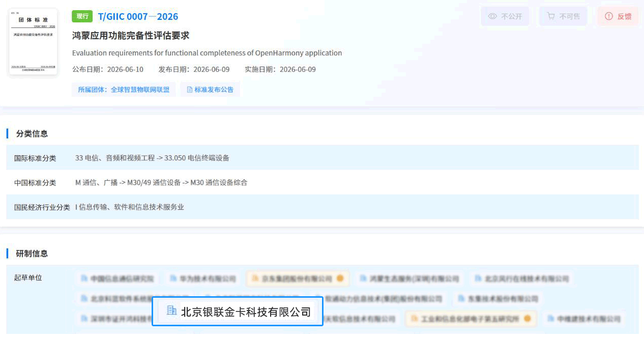Click the 发布日期: 2026-06-09 text
Viewport: 644px width, 340px height.
(x=194, y=69)
